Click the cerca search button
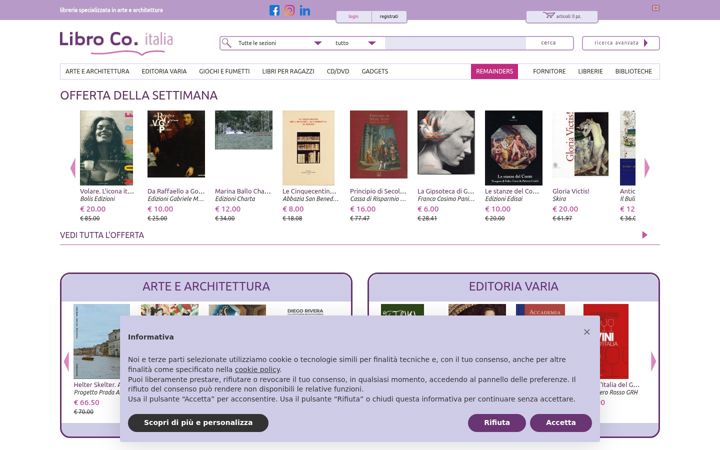The height and width of the screenshot is (450, 720). (x=549, y=43)
